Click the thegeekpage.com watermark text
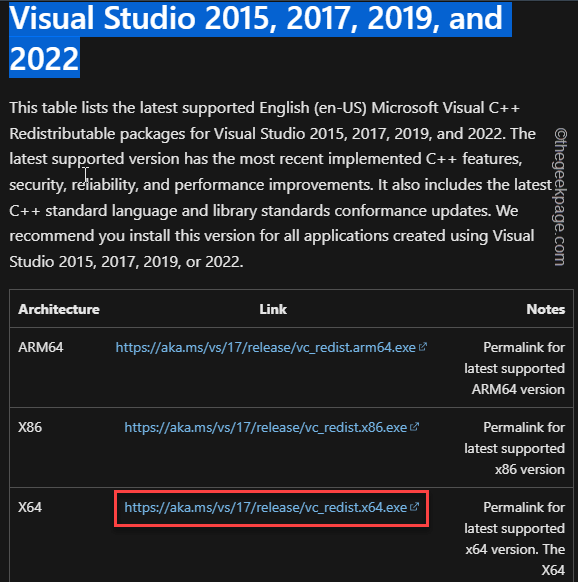578x582 pixels. pos(560,197)
